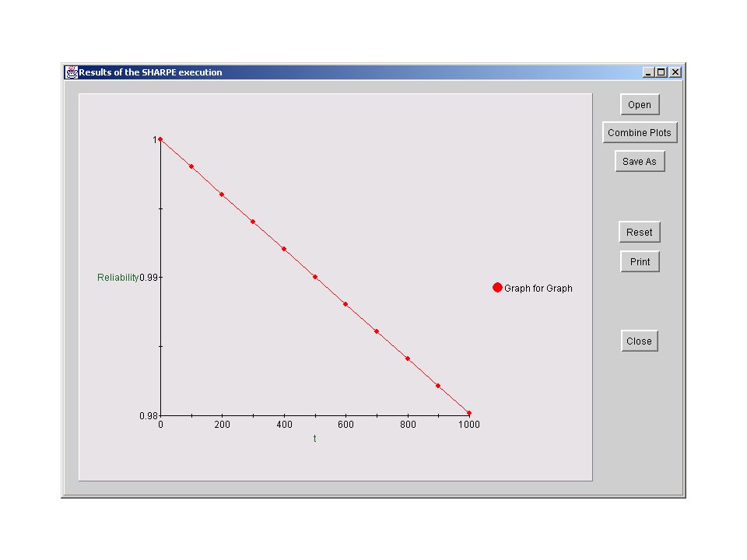
Task: Click the x-axis value 800
Action: (x=408, y=425)
